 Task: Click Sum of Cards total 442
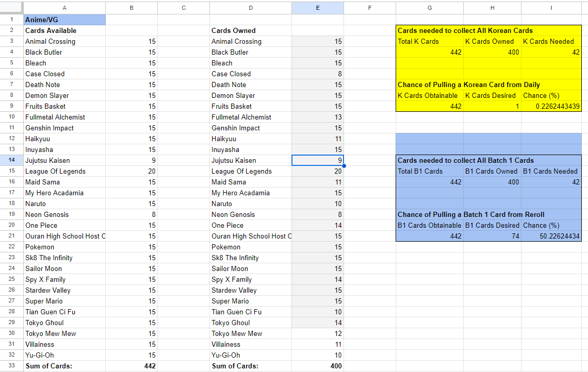click(x=131, y=366)
